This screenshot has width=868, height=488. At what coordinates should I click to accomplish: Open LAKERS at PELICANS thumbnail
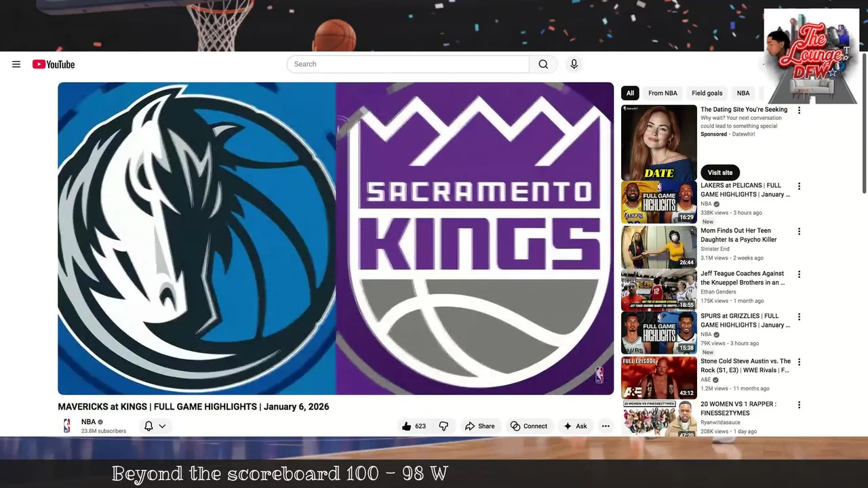pos(659,202)
